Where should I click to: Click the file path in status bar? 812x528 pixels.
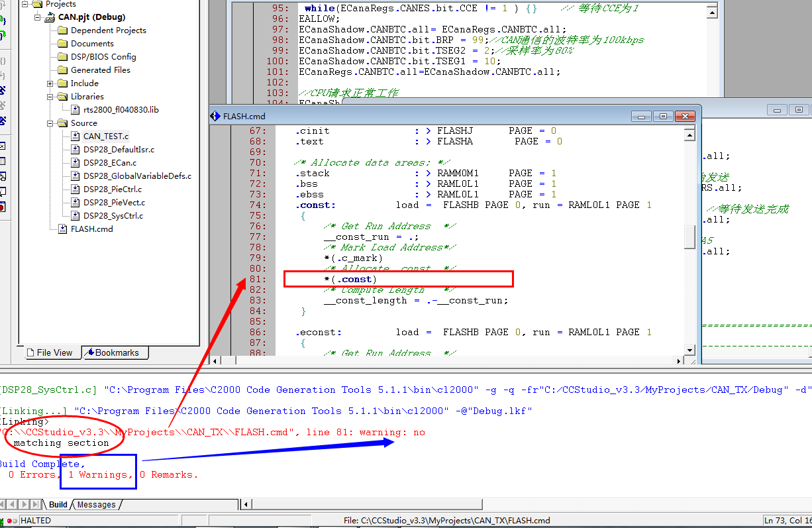tap(446, 521)
